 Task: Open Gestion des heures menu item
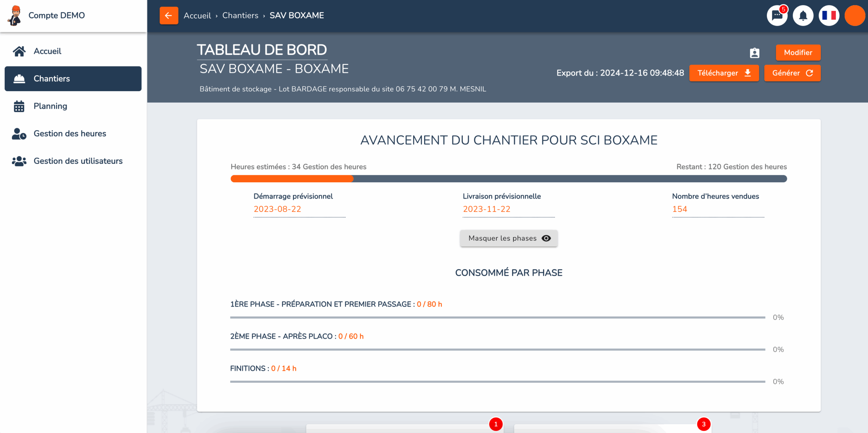point(73,133)
